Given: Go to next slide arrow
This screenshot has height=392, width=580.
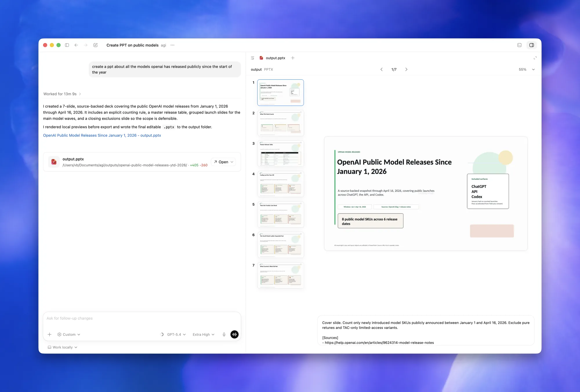Looking at the screenshot, I should click(406, 70).
